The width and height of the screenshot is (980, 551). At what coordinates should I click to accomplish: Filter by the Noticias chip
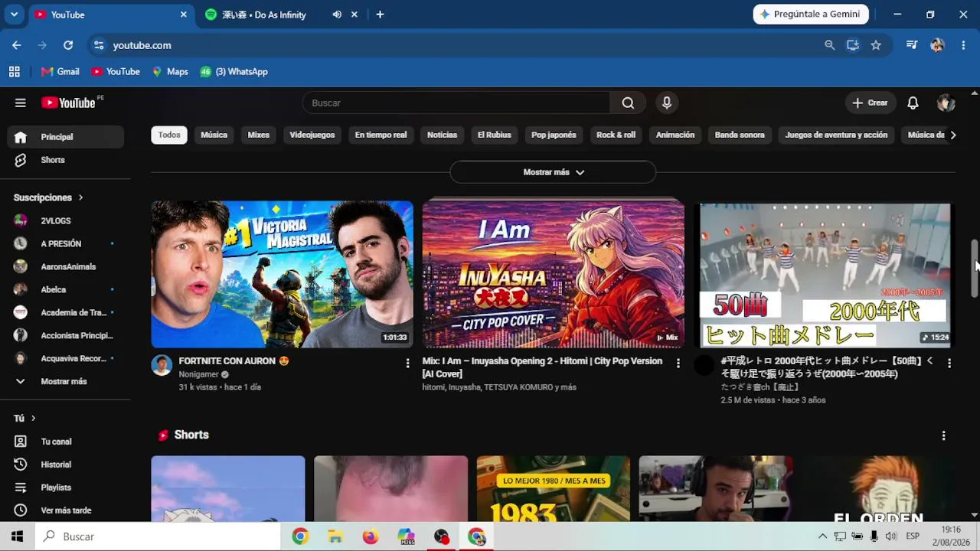442,135
